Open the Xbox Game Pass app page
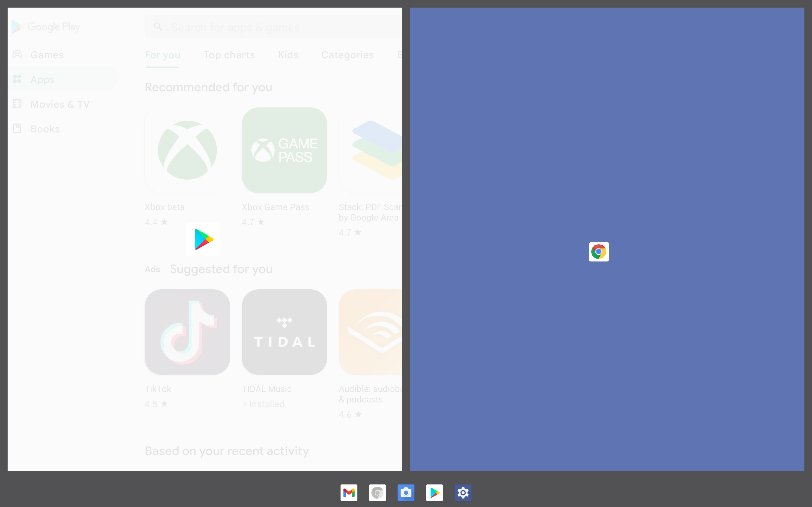Viewport: 812px width, 507px height. click(285, 149)
